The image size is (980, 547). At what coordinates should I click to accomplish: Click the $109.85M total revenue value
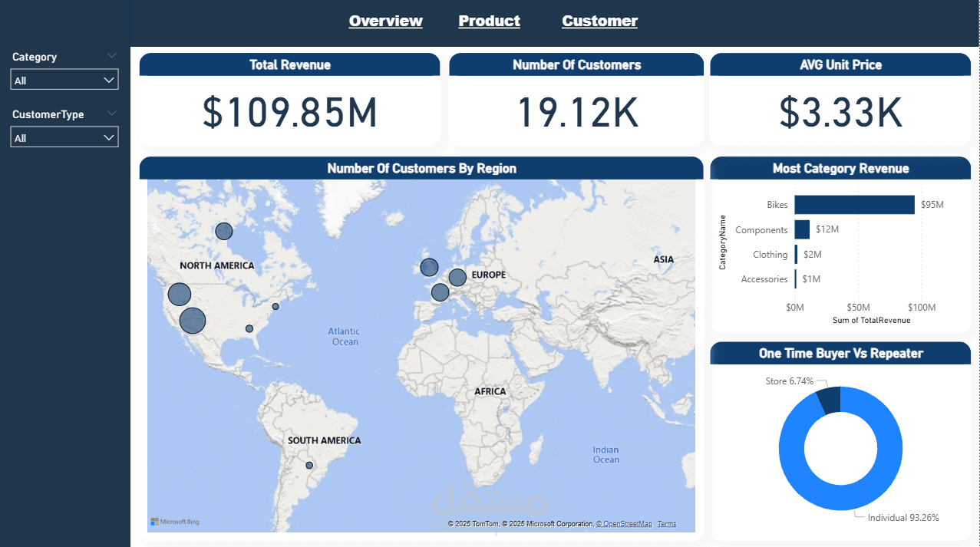click(x=290, y=112)
